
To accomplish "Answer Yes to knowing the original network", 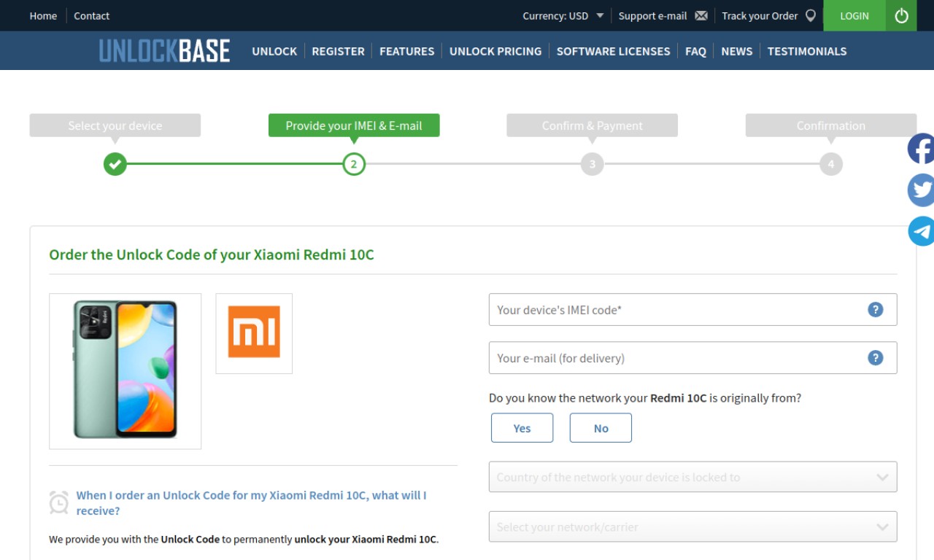I will 522,428.
